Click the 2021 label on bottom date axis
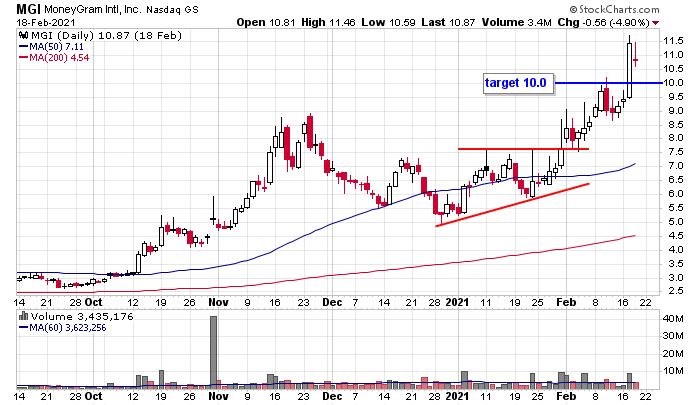700x405 pixels. (458, 396)
